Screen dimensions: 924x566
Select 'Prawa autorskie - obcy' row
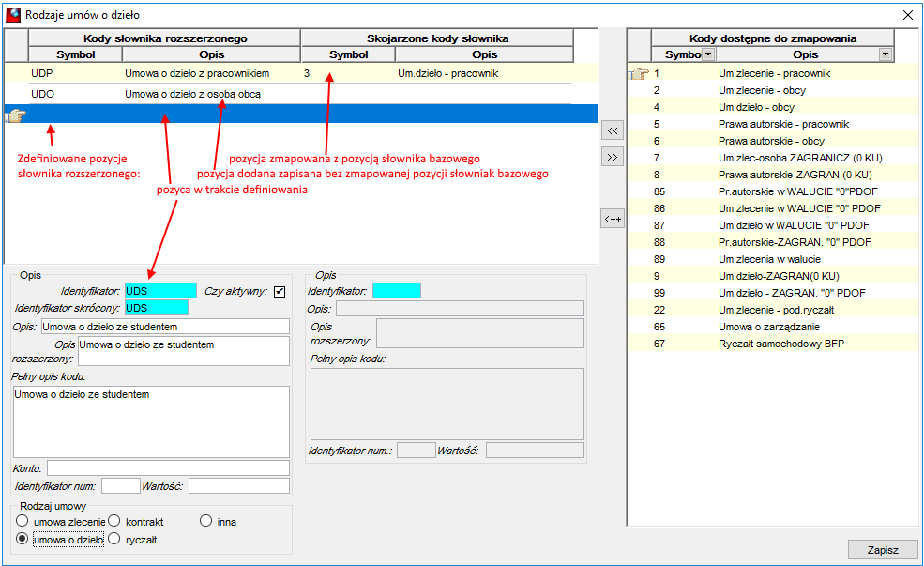point(773,141)
